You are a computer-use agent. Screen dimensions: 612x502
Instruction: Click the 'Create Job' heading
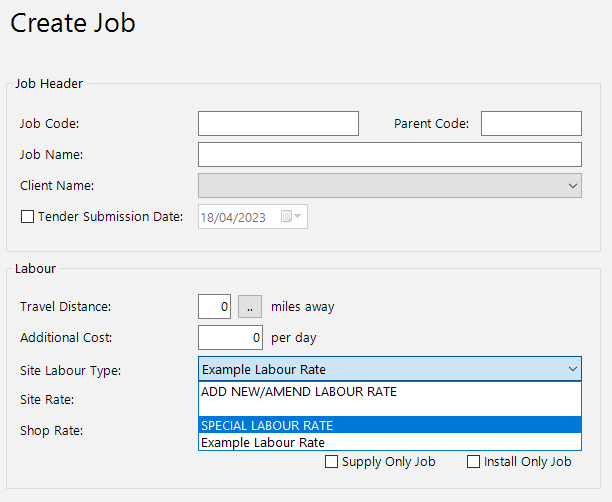pos(73,23)
